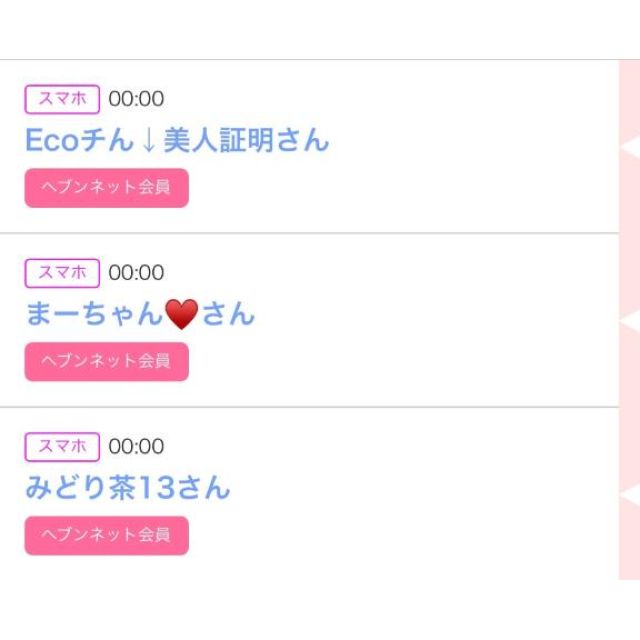The height and width of the screenshot is (640, 640).
Task: Click the さん suffix after the heart emoji
Action: pos(228,315)
